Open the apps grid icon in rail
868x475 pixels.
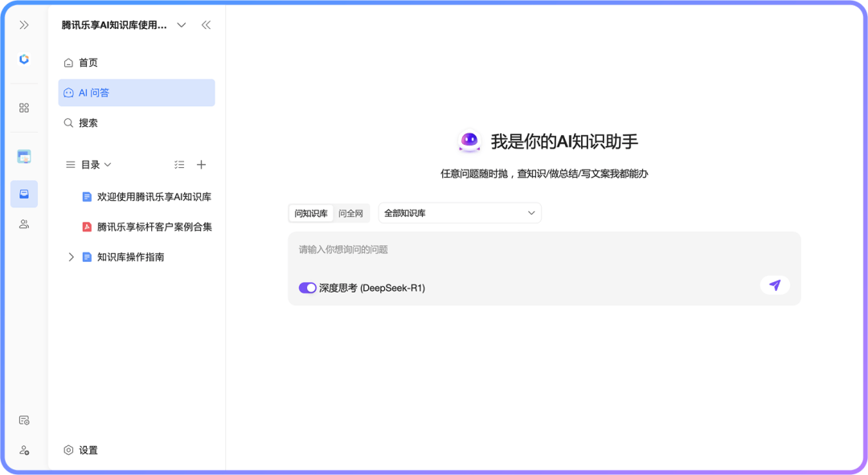click(x=24, y=108)
